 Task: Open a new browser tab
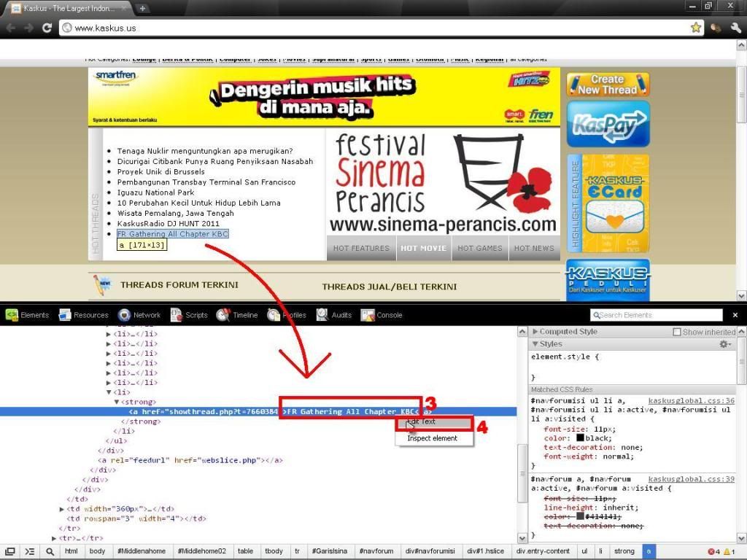tap(142, 8)
